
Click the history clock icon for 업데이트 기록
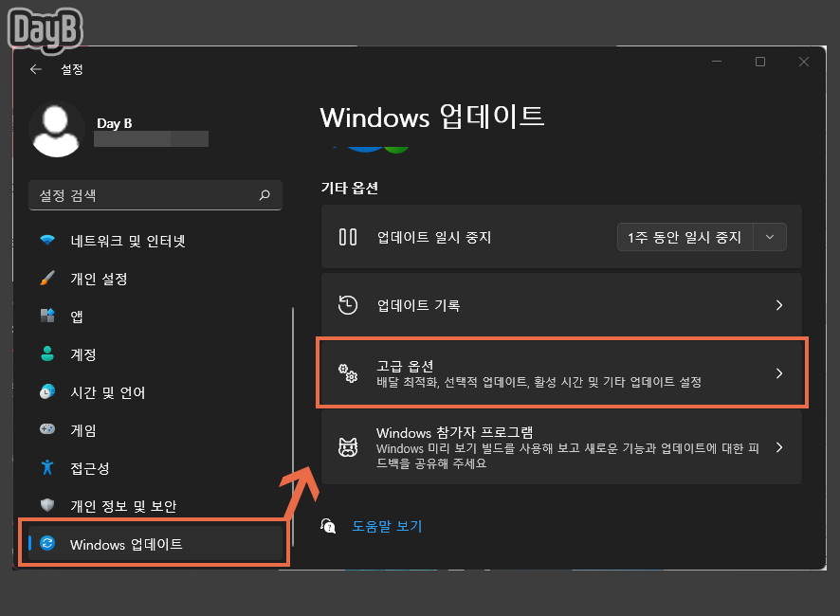pos(348,305)
